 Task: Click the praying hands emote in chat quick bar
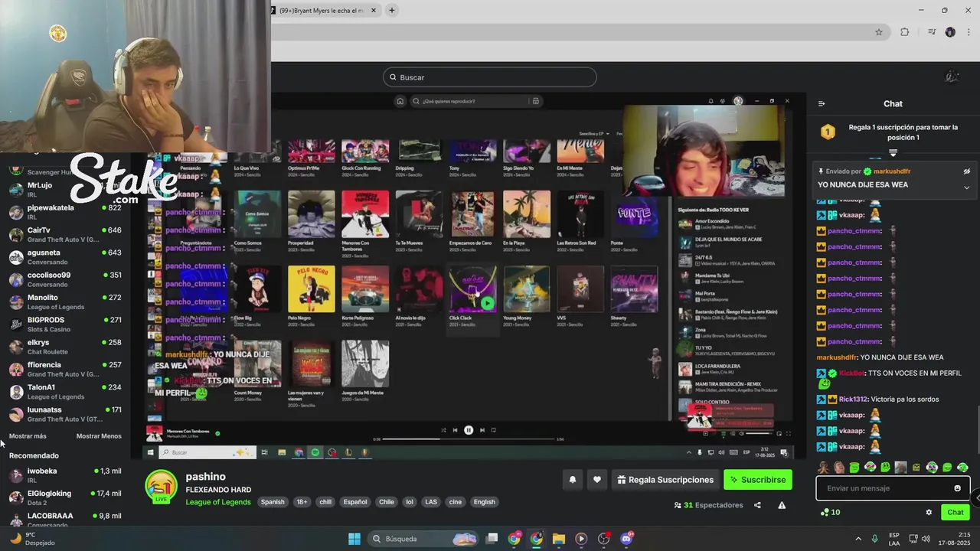pos(823,467)
